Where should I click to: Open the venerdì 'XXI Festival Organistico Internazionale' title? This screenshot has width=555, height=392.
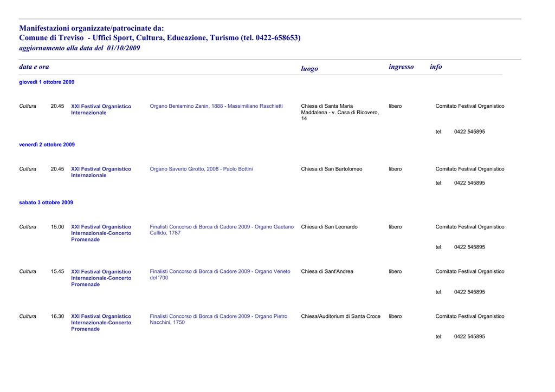pos(101,172)
